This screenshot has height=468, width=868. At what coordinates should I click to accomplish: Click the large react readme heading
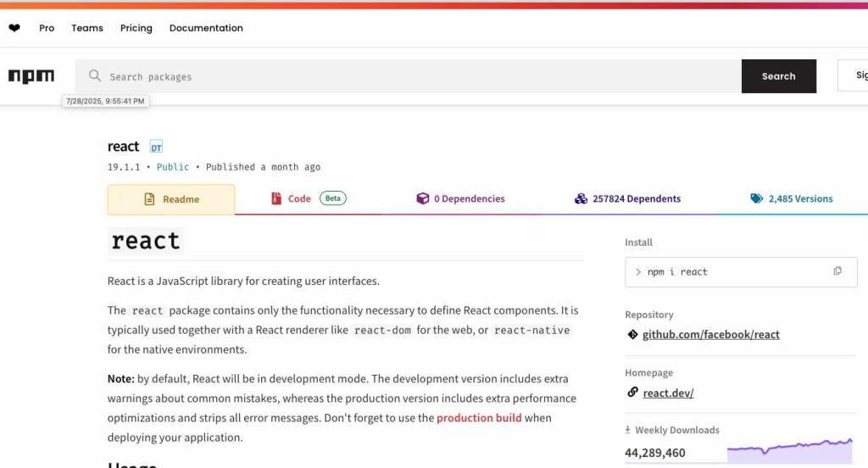coord(146,241)
